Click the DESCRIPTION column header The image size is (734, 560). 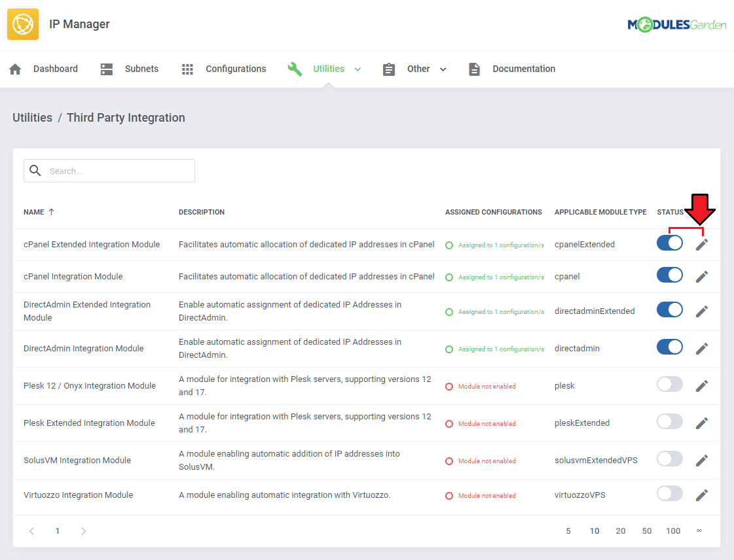tap(202, 212)
